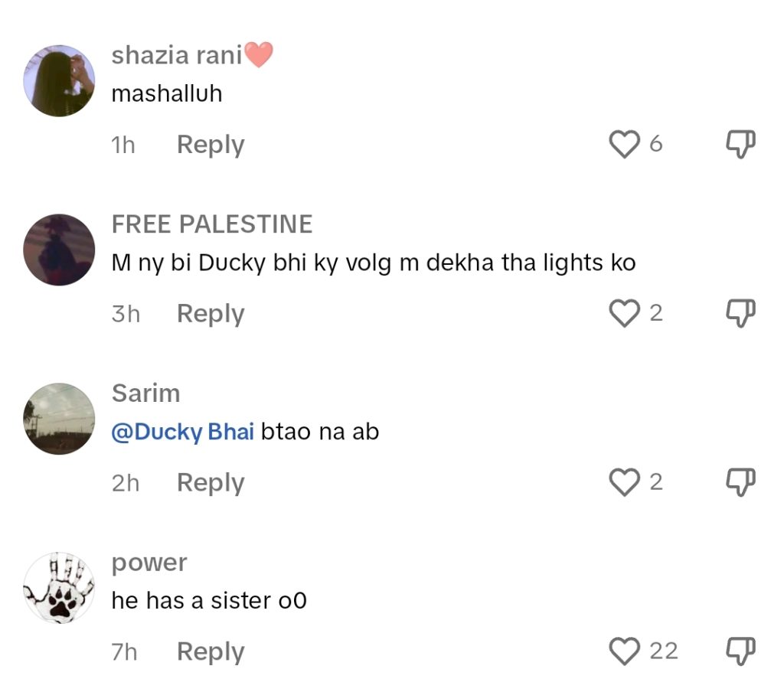
Task: Like Sarim's comment
Action: tap(624, 482)
